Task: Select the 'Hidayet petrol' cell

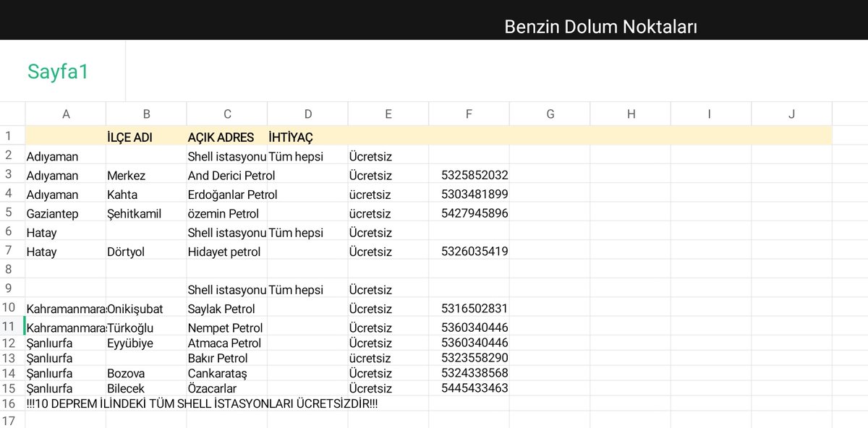Action: [x=227, y=252]
